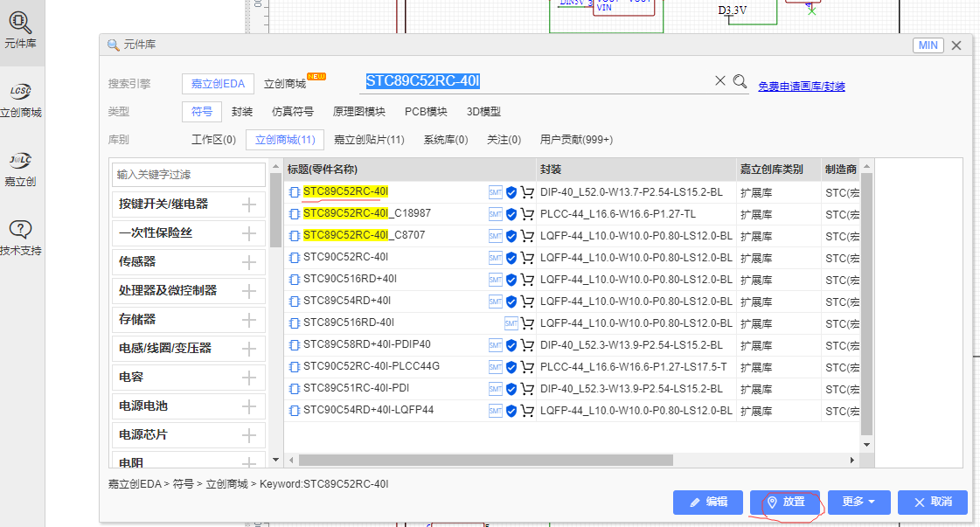Image resolution: width=980 pixels, height=527 pixels.
Task: Switch to 用户贡献(999+) library tab
Action: coord(576,140)
